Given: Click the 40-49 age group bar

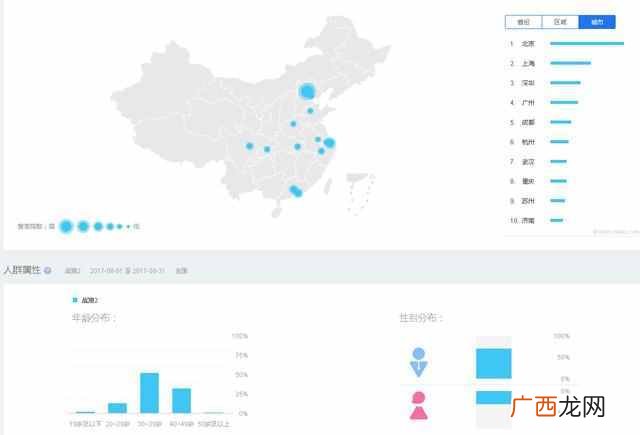Looking at the screenshot, I should click(x=181, y=401).
